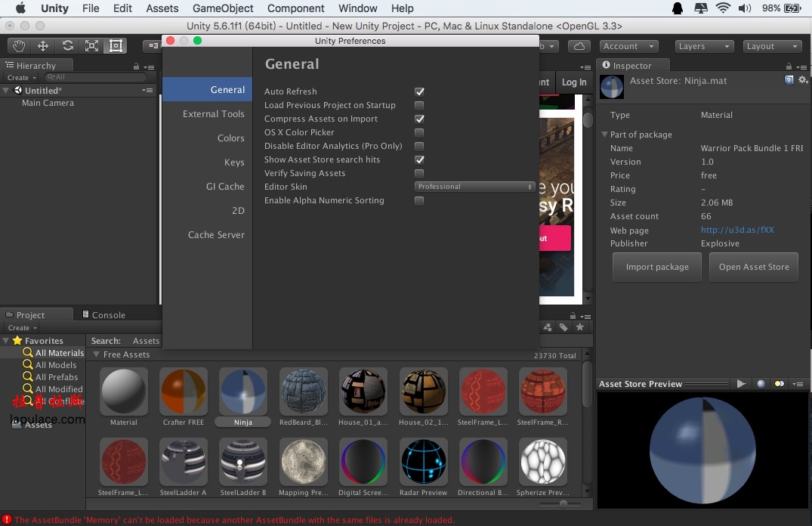Select the Crafter FREE material thumbnail

[184, 391]
